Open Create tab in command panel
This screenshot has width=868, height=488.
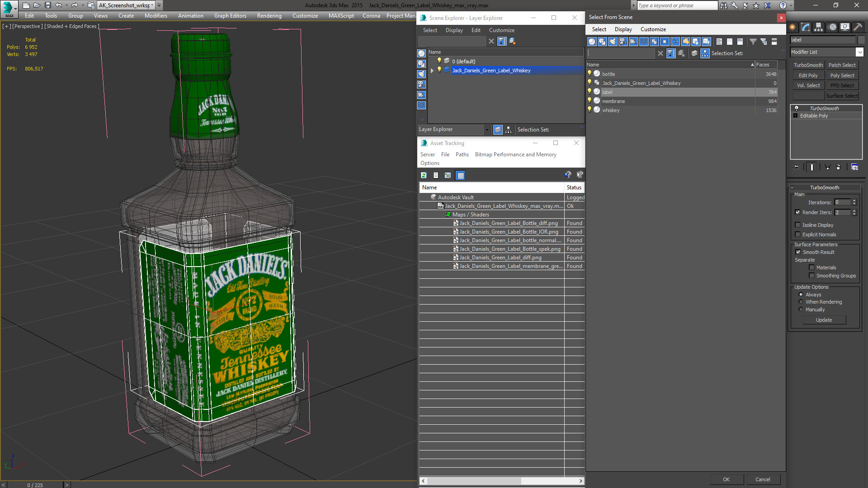point(793,27)
